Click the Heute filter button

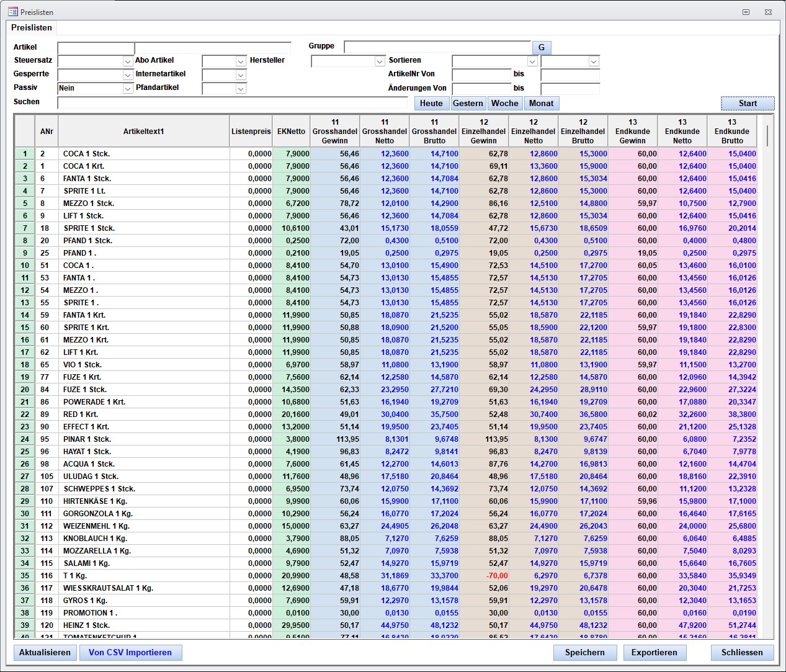[x=431, y=104]
